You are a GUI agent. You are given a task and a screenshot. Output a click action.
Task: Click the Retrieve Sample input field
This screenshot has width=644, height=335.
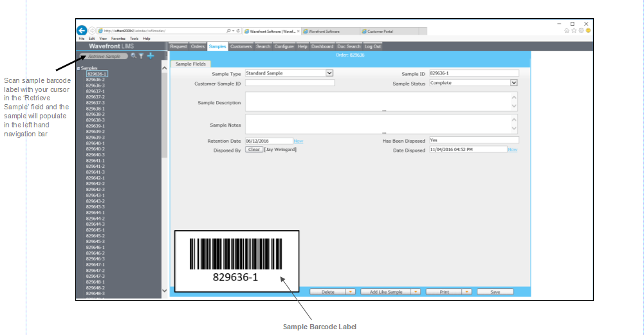104,56
